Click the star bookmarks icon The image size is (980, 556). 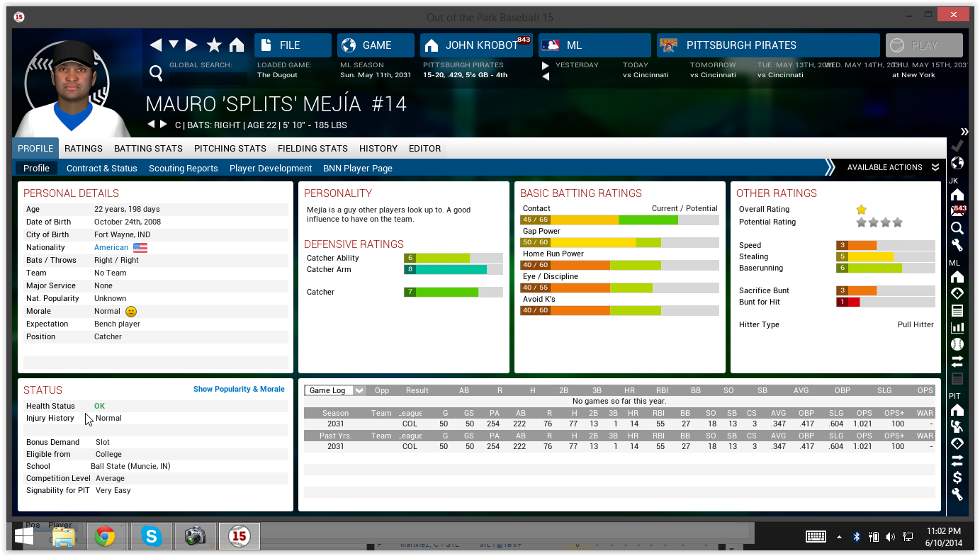tap(214, 45)
